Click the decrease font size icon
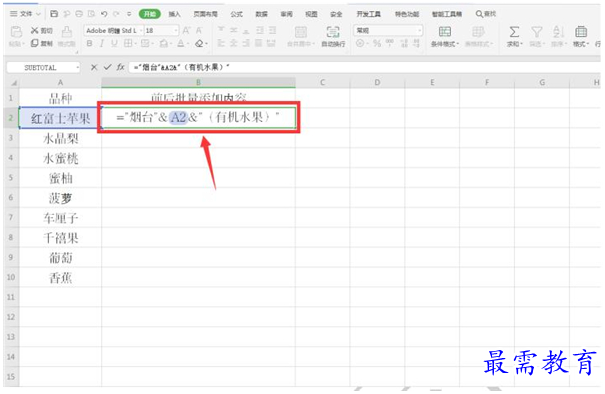 [x=199, y=30]
